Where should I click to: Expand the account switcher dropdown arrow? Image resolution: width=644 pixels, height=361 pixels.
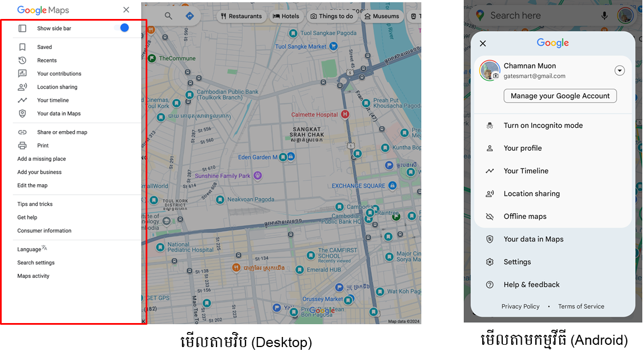(x=619, y=70)
